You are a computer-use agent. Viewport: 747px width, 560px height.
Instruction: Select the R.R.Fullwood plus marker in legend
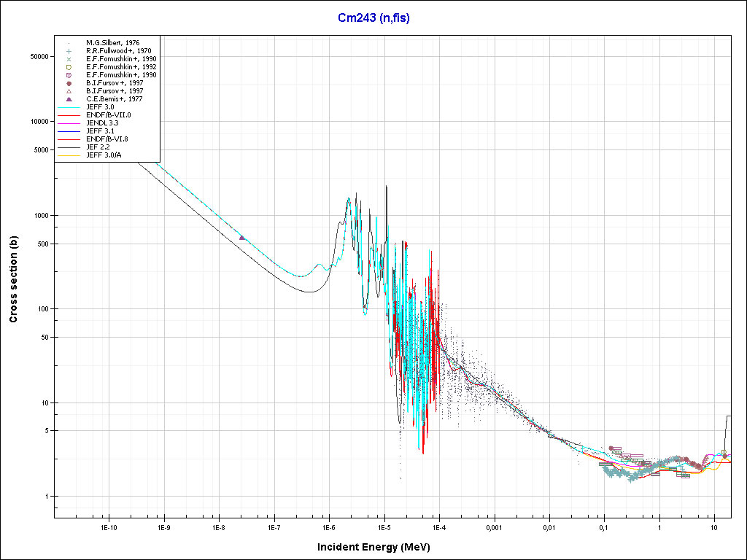click(68, 51)
